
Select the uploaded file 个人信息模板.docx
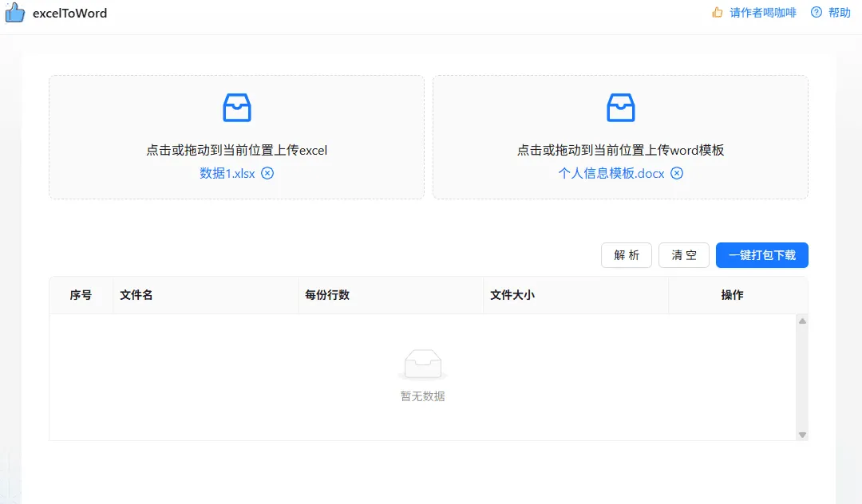[x=611, y=174]
